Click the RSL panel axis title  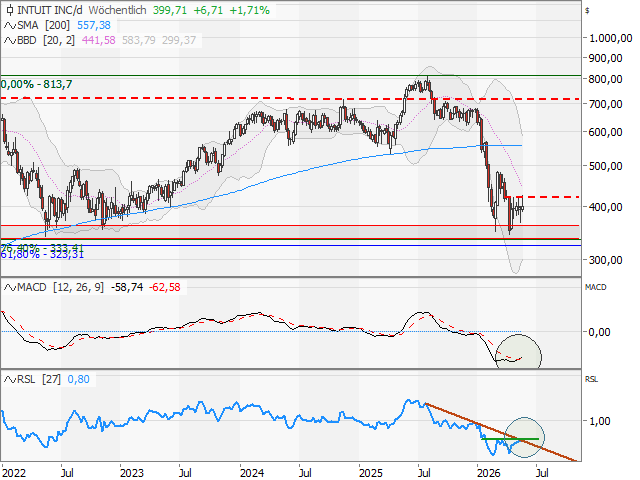tap(591, 380)
